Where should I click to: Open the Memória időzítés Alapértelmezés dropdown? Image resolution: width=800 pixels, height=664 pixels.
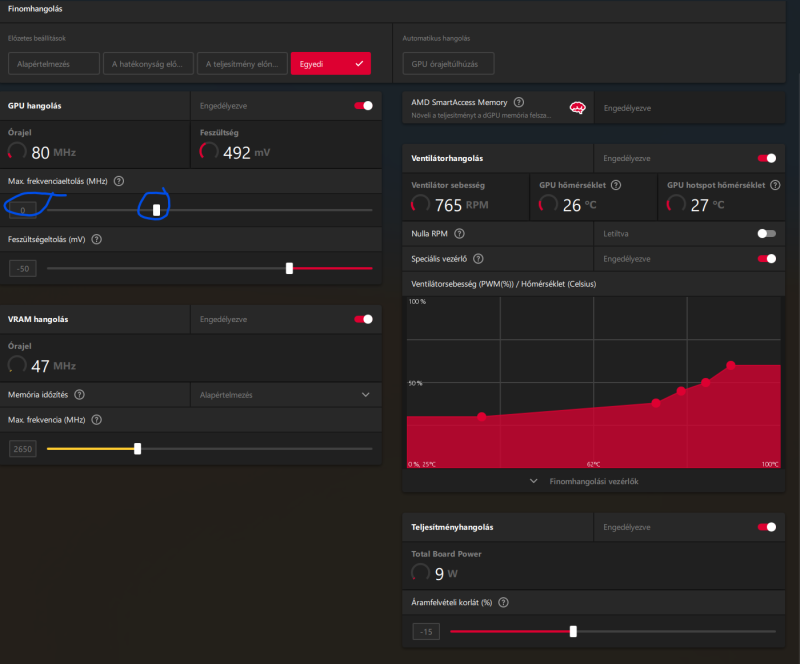click(x=286, y=395)
